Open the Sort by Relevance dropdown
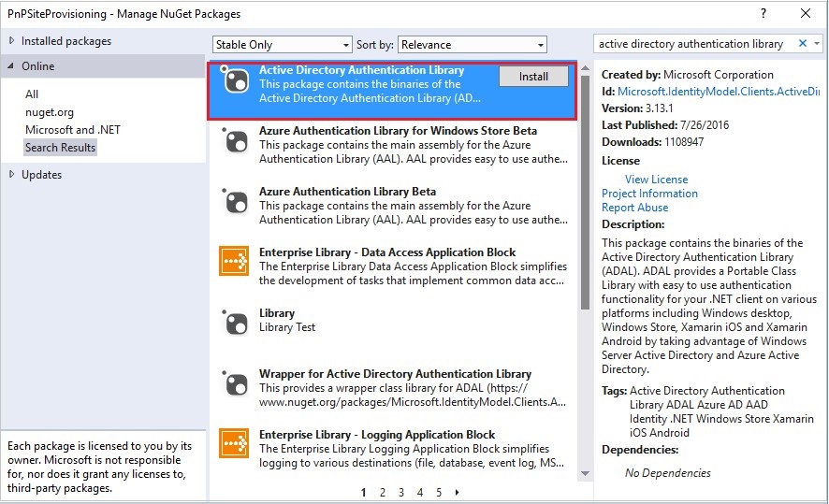 point(473,44)
